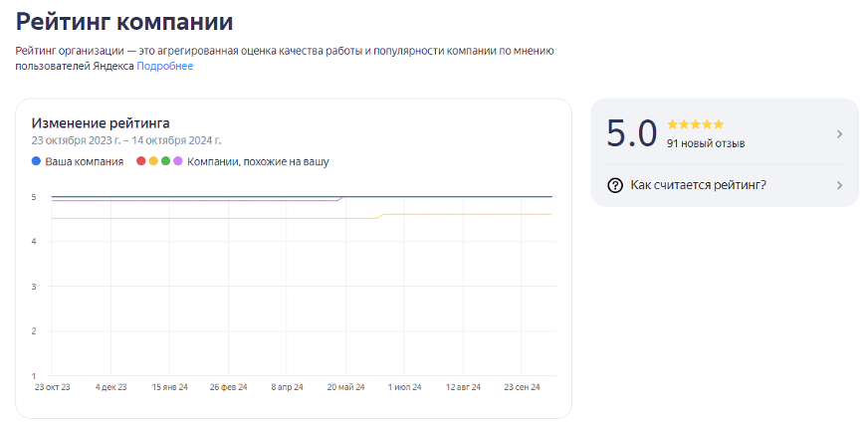Click the purple legend dot
The width and height of the screenshot is (868, 426).
[177, 161]
